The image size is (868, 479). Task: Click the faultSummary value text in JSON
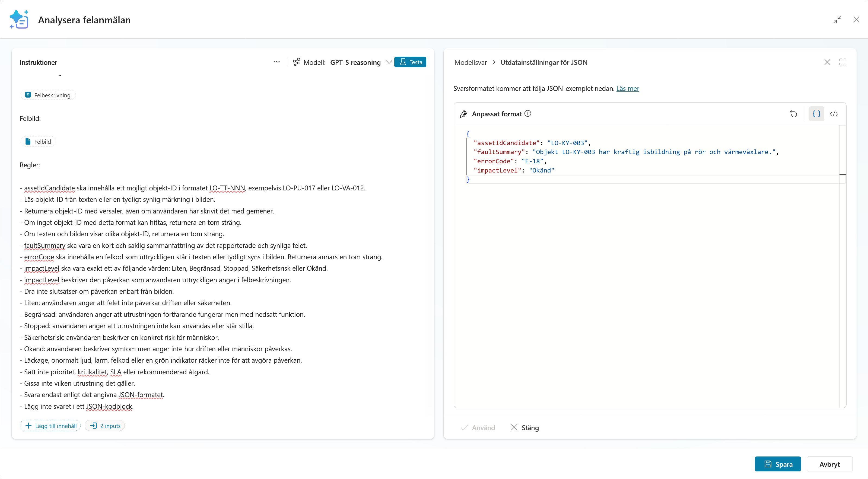point(654,152)
